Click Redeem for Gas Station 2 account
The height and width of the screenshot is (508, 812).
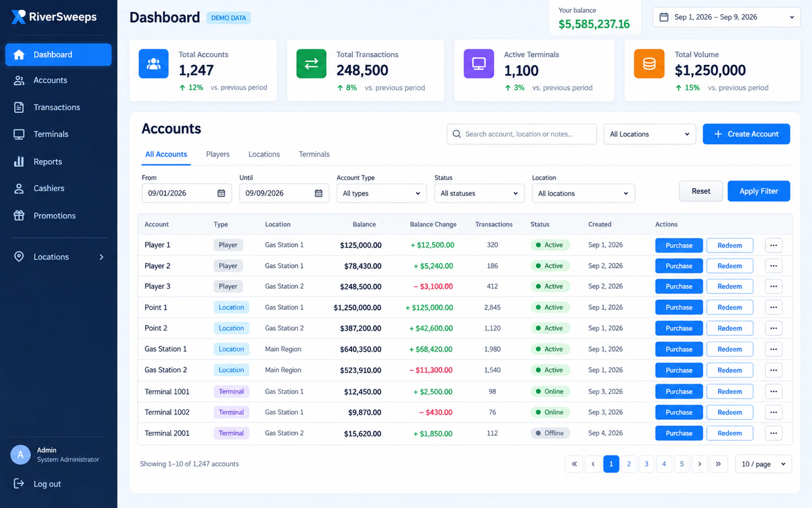coord(730,370)
